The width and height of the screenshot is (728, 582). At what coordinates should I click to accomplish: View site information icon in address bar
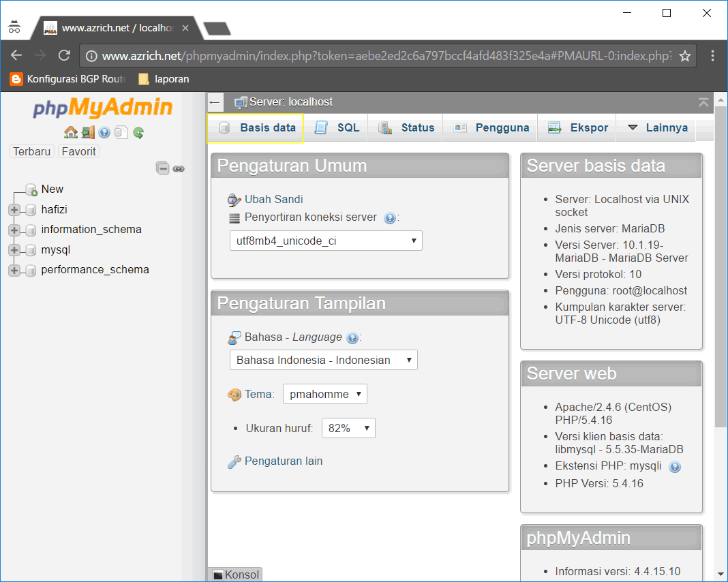pyautogui.click(x=91, y=56)
